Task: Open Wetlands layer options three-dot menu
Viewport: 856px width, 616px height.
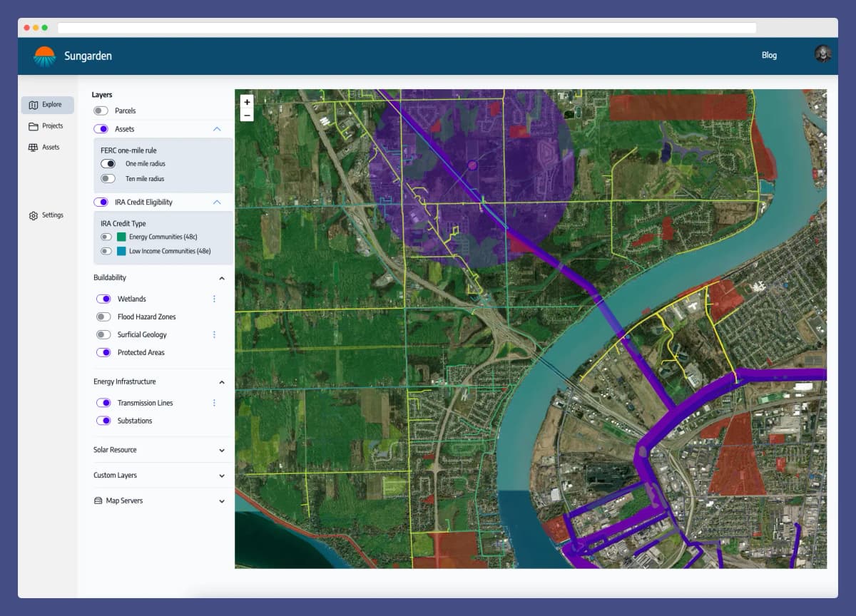Action: point(214,299)
